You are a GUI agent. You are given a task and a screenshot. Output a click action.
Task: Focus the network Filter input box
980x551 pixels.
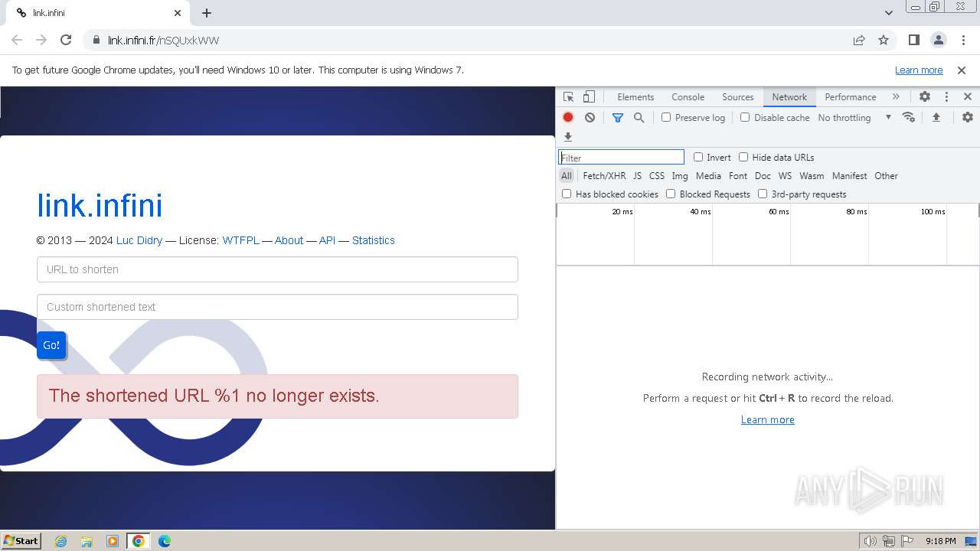(x=621, y=157)
